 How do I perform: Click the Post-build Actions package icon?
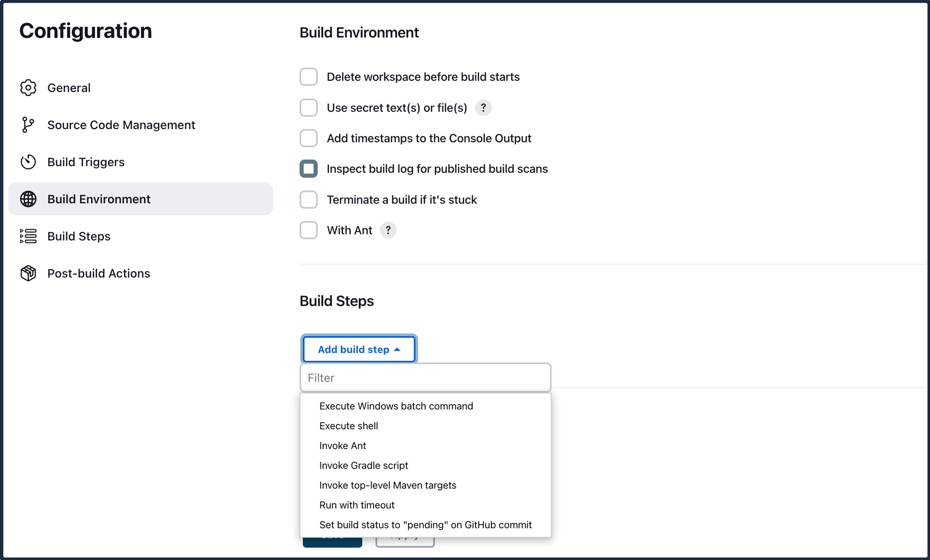tap(28, 273)
